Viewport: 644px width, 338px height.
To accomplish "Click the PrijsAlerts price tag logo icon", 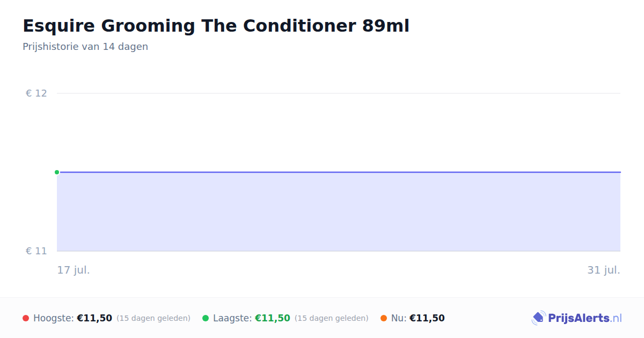I will click(x=538, y=318).
